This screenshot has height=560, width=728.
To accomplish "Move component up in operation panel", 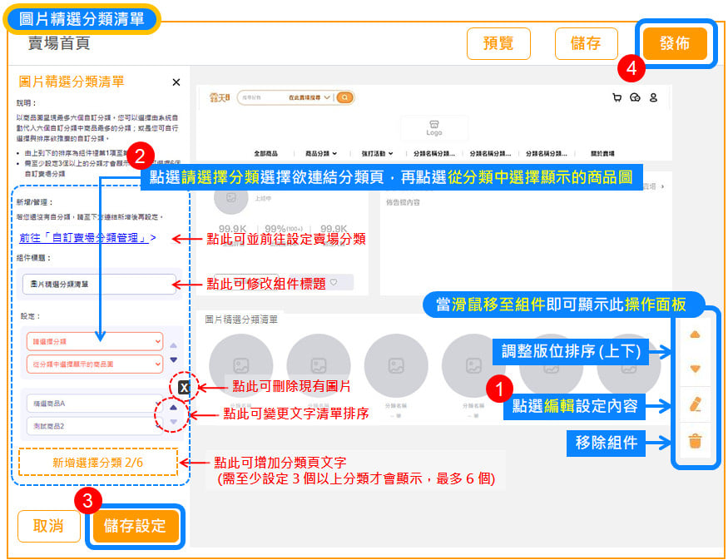I will tap(696, 335).
